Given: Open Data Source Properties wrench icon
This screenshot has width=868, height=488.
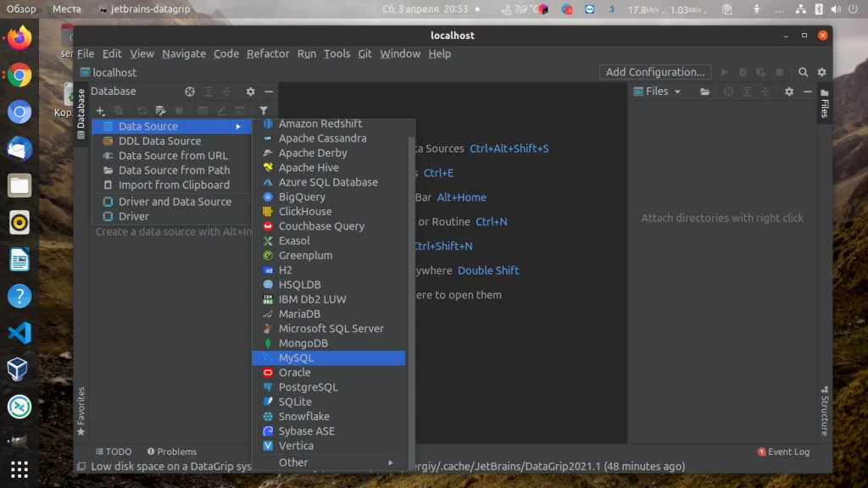Looking at the screenshot, I should pos(163,110).
